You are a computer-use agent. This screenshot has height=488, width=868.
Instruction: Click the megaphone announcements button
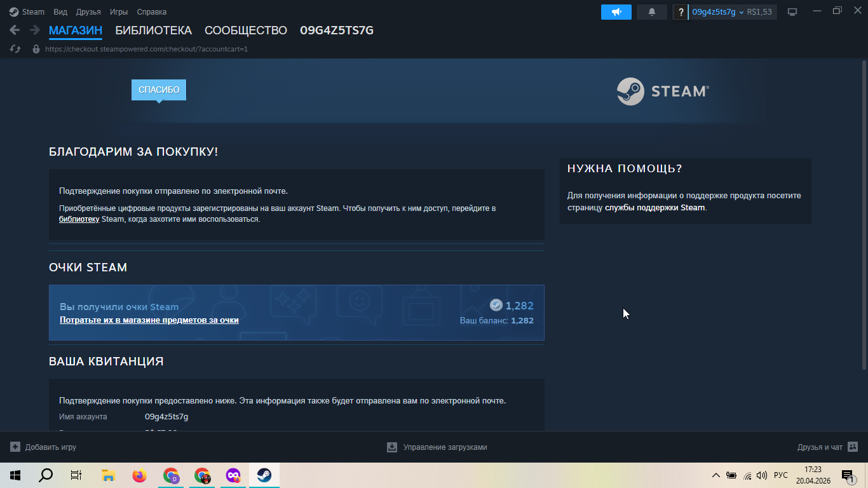pyautogui.click(x=616, y=12)
